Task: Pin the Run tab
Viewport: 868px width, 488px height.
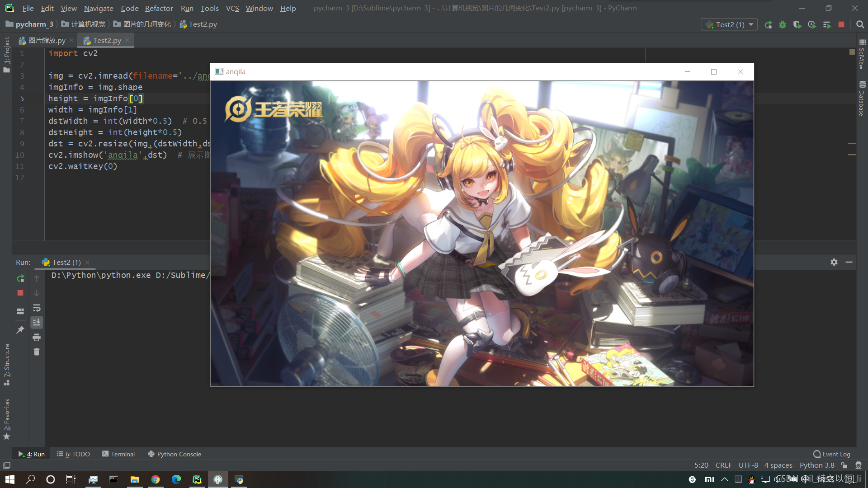Action: tap(20, 330)
